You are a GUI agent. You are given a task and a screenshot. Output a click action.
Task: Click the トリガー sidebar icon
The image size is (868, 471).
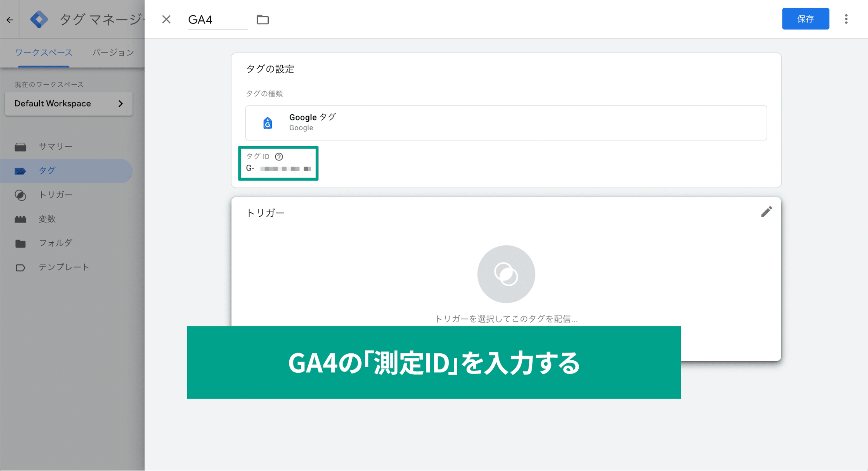(x=21, y=194)
